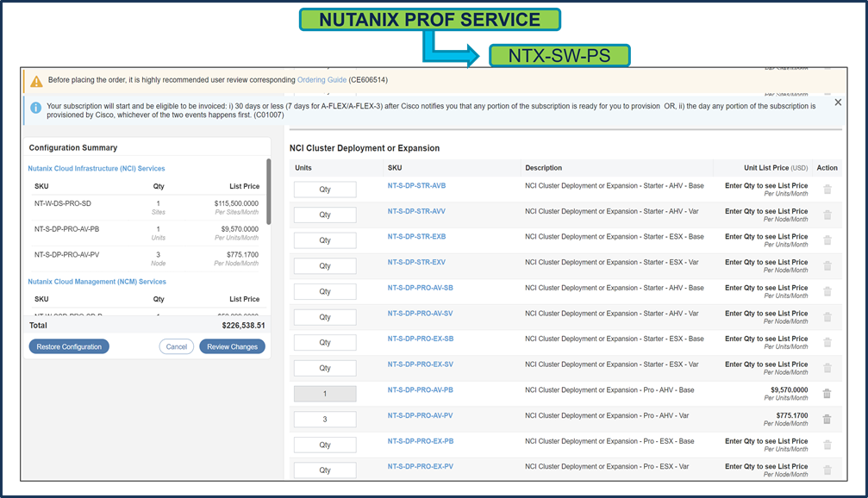Click Qty field for NT-S-DP-PRO-AV-SB
Screen dimensions: 868x498
point(325,291)
